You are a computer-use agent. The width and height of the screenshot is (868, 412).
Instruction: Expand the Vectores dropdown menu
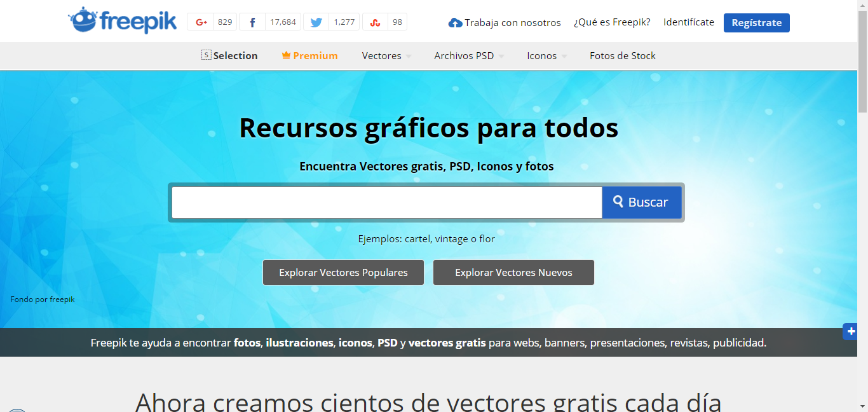409,56
